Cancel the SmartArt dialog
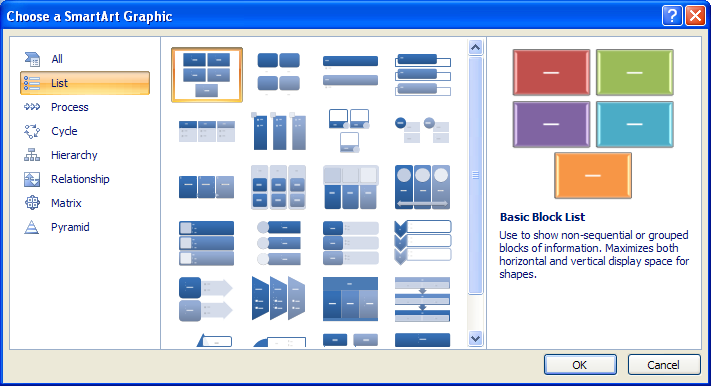This screenshot has height=386, width=711. [664, 365]
